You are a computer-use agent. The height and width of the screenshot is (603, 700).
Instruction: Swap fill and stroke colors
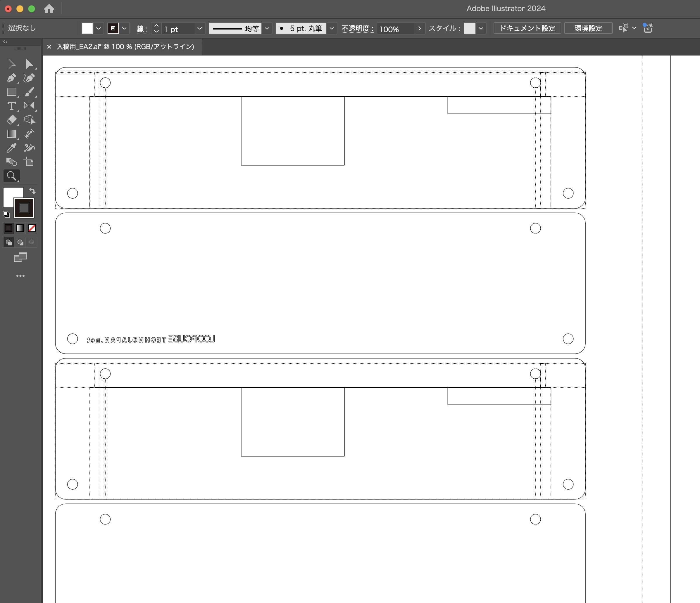point(32,191)
